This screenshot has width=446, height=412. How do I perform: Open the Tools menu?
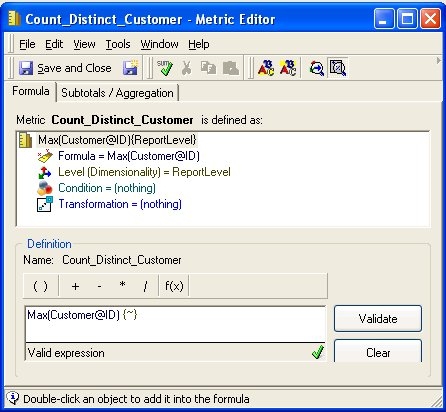118,44
